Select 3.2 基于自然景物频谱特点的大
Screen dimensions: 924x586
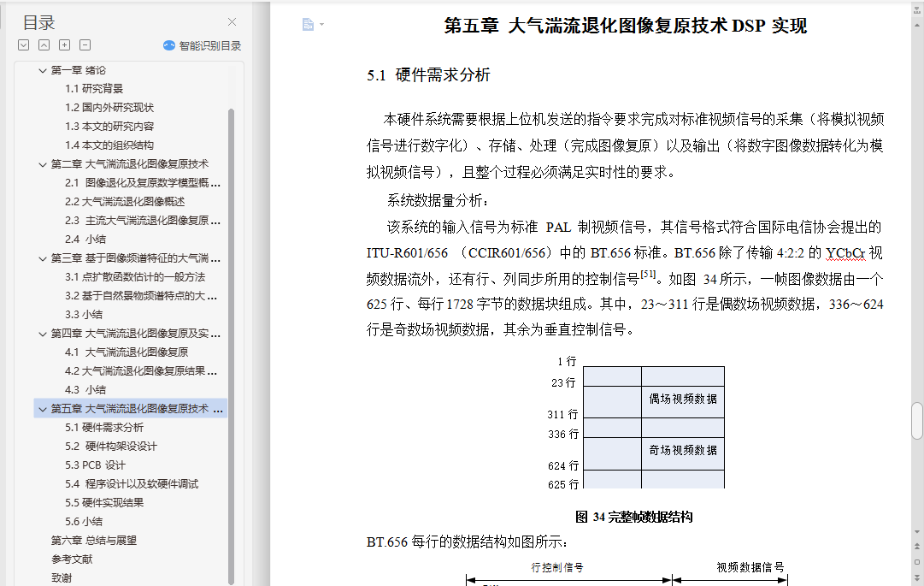(141, 296)
